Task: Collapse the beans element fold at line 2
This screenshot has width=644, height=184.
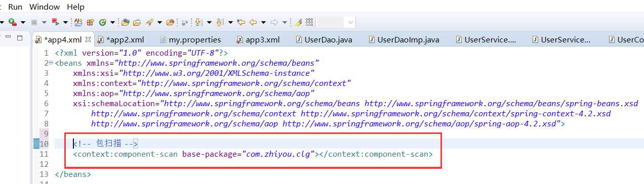Action: click(51, 63)
